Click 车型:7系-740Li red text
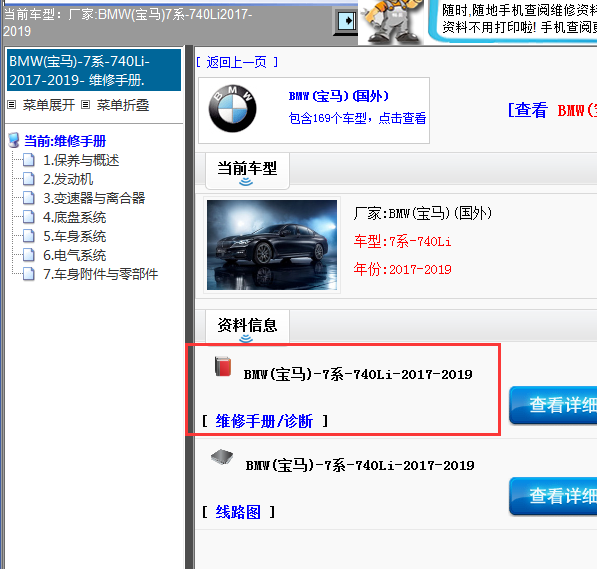The image size is (597, 569). tap(402, 241)
